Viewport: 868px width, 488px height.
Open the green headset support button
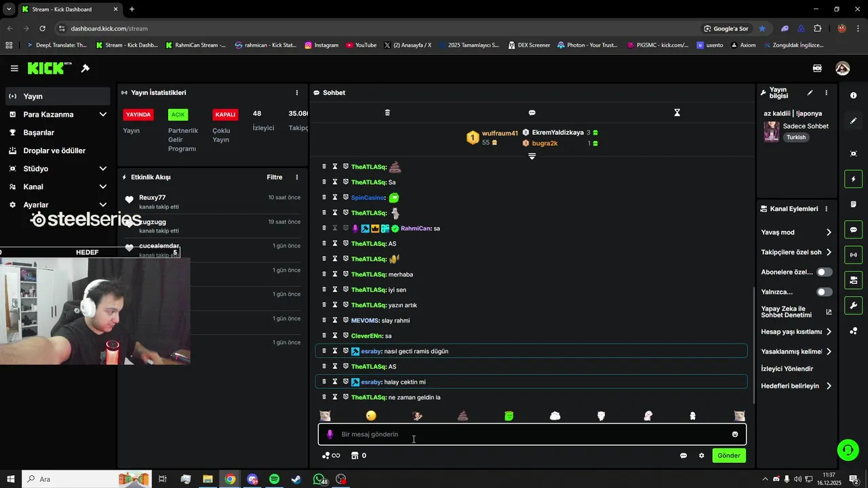point(847,449)
